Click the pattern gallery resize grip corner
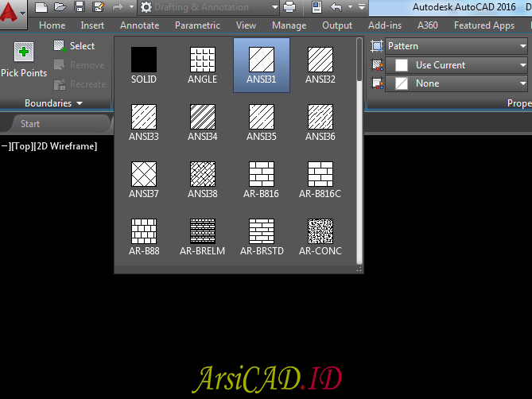 (359, 269)
